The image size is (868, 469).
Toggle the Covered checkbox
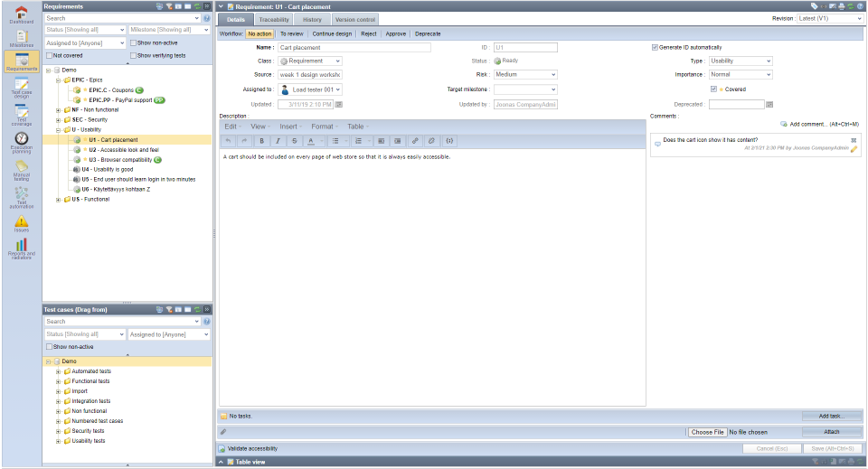click(713, 89)
